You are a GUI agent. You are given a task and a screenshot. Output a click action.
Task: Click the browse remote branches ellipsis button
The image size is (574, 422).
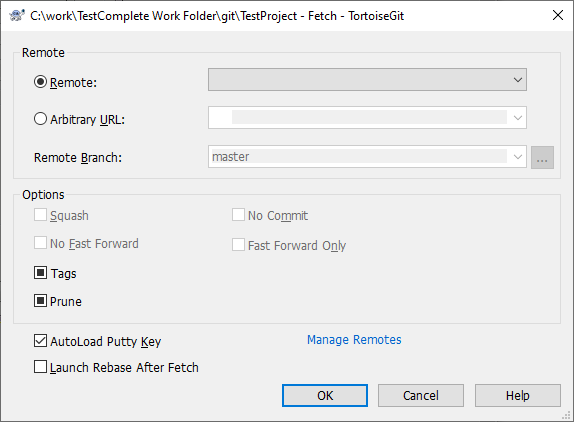(x=542, y=157)
